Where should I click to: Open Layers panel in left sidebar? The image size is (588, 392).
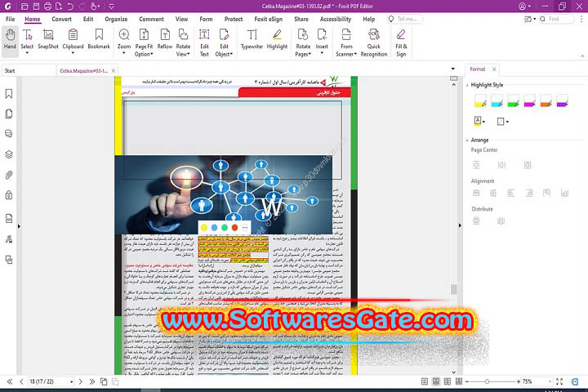click(x=9, y=154)
